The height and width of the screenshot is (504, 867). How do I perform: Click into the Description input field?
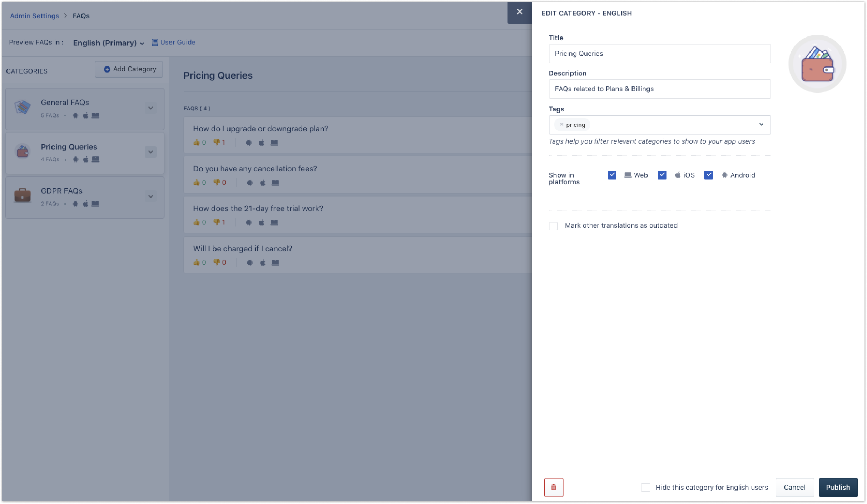[x=659, y=89]
